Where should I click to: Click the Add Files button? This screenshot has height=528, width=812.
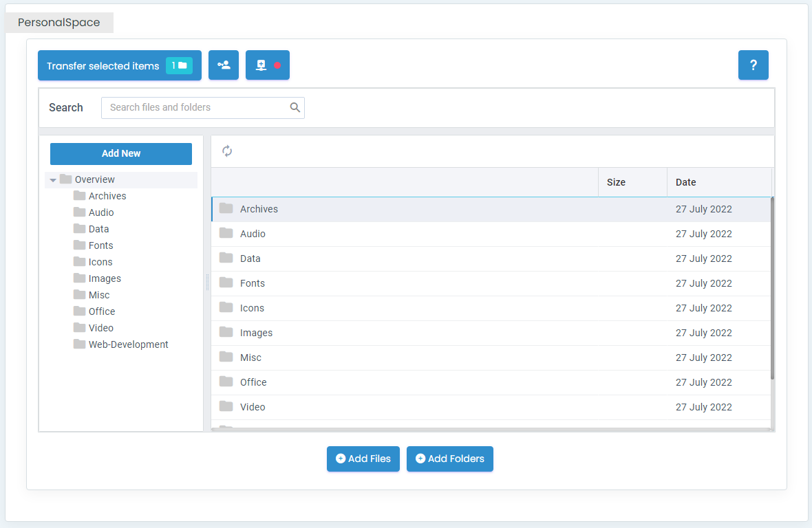(363, 459)
